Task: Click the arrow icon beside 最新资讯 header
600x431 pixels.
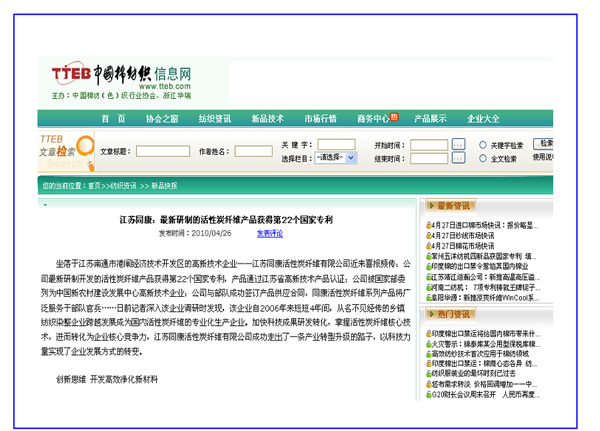Action: pyautogui.click(x=430, y=204)
